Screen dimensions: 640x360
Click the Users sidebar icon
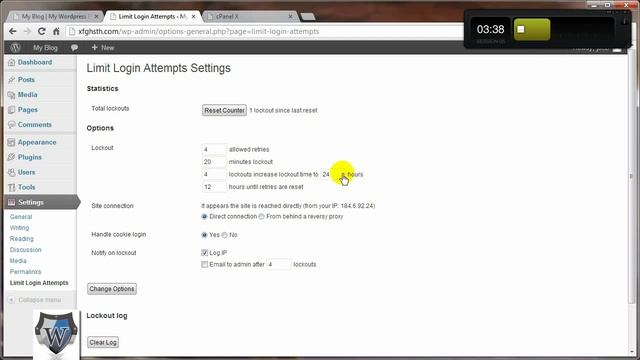pos(11,172)
